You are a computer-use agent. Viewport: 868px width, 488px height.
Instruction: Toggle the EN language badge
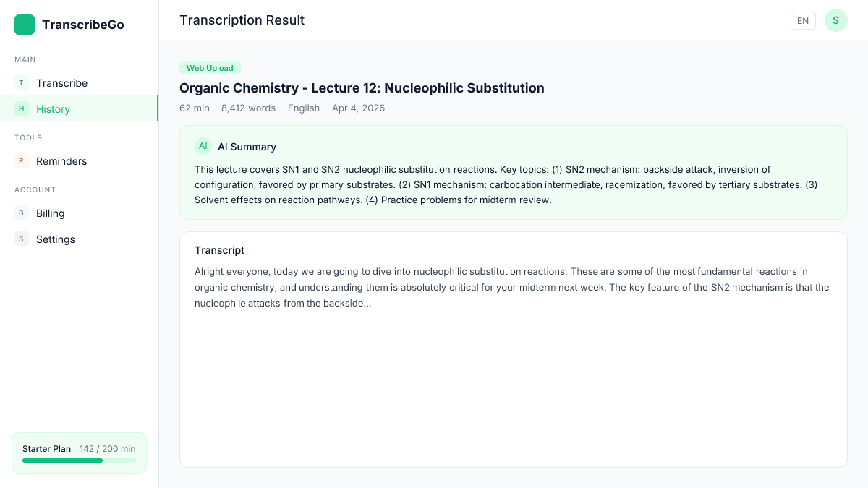point(803,20)
